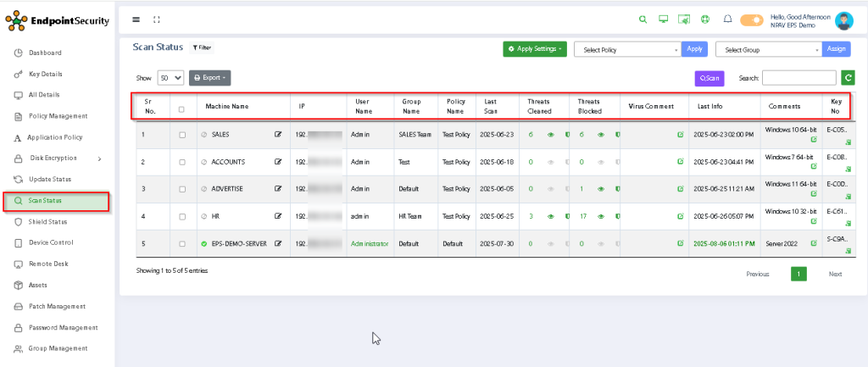Click the fullscreen expand icon in top bar
Image resolution: width=868 pixels, height=367 pixels.
[155, 19]
